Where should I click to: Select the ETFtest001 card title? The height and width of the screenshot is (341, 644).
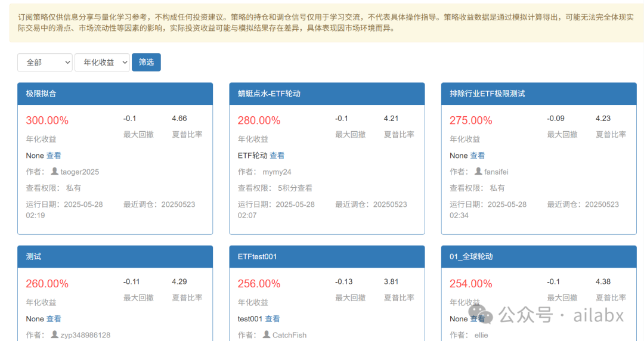[x=257, y=257]
